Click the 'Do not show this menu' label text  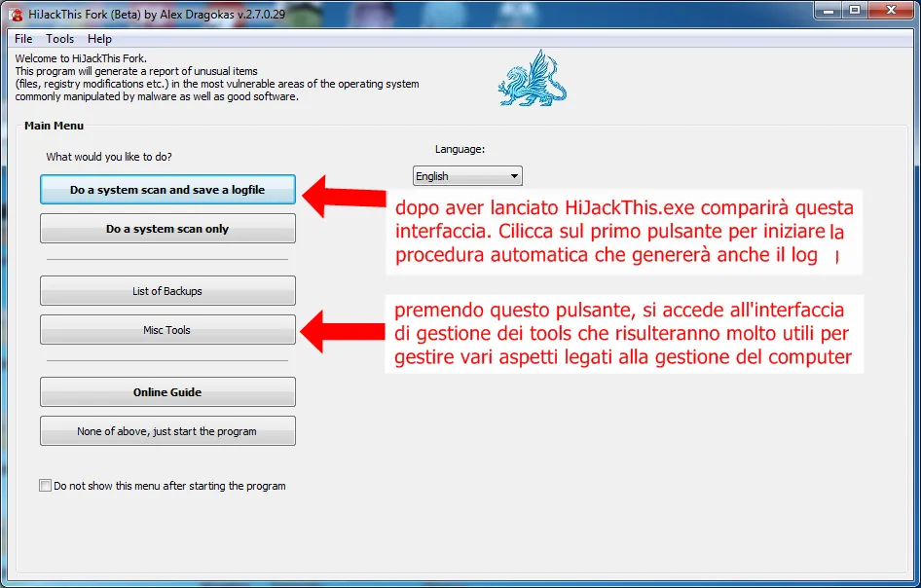pyautogui.click(x=169, y=486)
